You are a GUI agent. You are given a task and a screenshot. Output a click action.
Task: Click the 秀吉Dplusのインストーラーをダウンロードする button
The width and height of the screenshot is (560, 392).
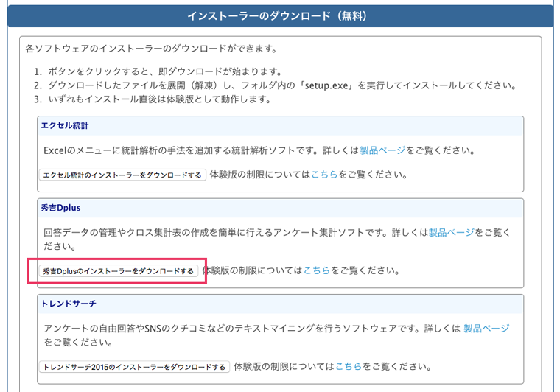[x=118, y=271]
